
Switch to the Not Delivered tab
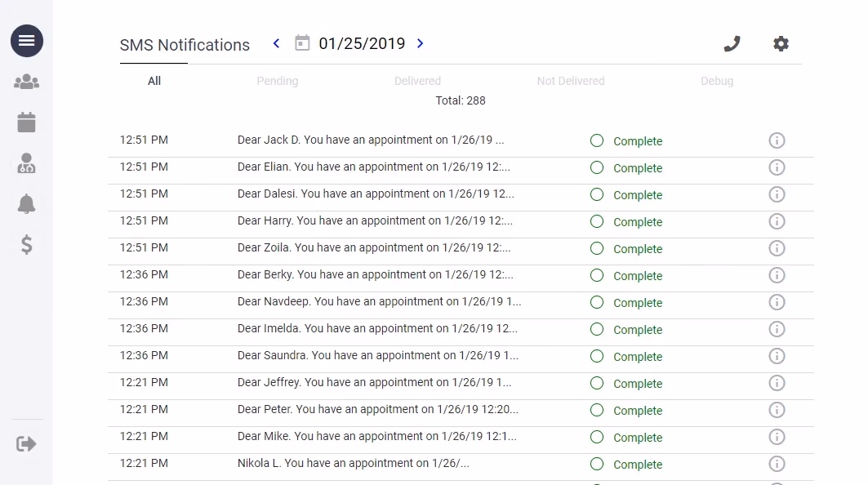click(571, 81)
